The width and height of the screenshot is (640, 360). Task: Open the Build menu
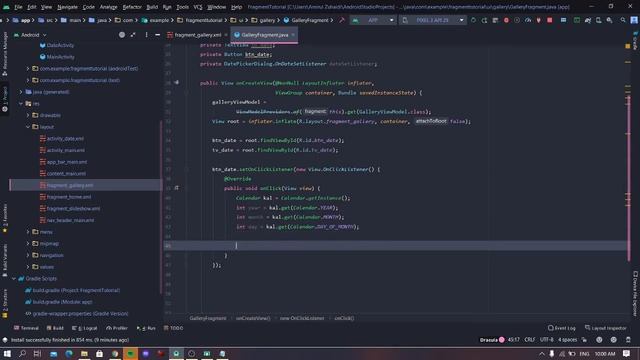(152, 7)
